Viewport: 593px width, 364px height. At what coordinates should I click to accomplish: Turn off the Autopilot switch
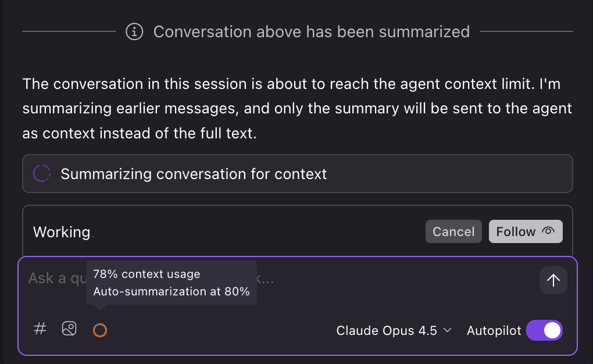click(544, 330)
